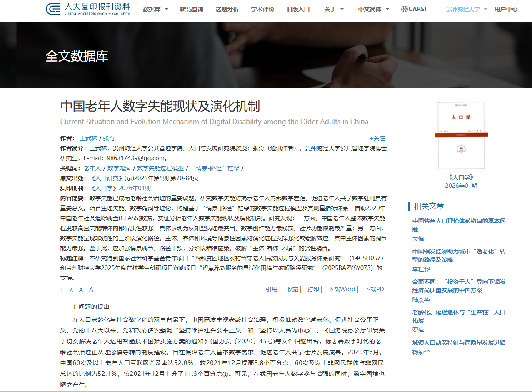Open author 王武林's profile link

click(x=88, y=138)
